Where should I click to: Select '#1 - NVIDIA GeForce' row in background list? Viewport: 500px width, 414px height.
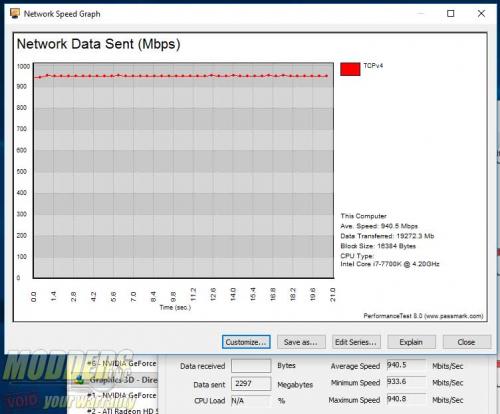[x=122, y=396]
